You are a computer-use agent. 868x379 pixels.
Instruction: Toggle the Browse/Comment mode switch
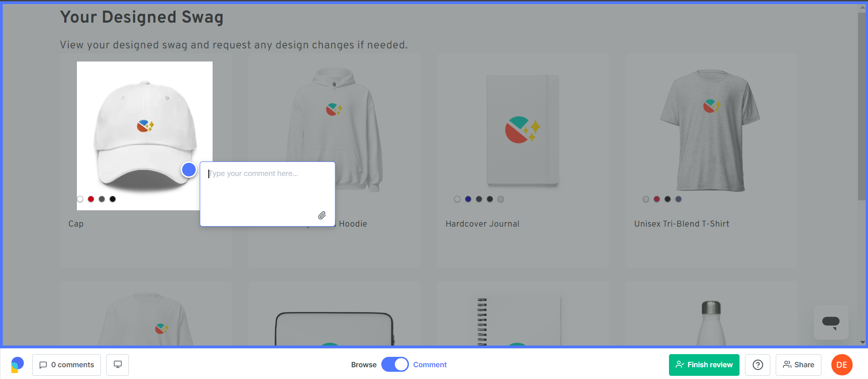click(395, 365)
